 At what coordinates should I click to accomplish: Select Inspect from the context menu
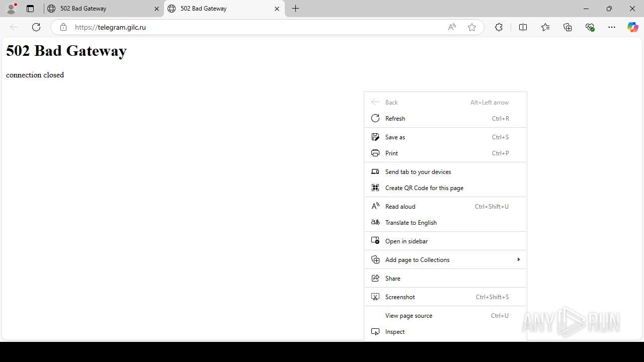click(x=445, y=332)
